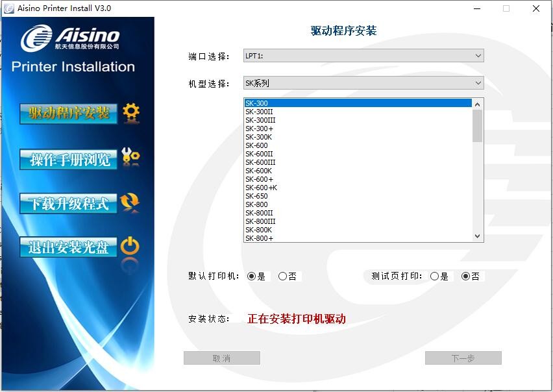This screenshot has height=392, width=553.
Task: Click the power icon beside 退出安装光盘
Action: [x=129, y=245]
